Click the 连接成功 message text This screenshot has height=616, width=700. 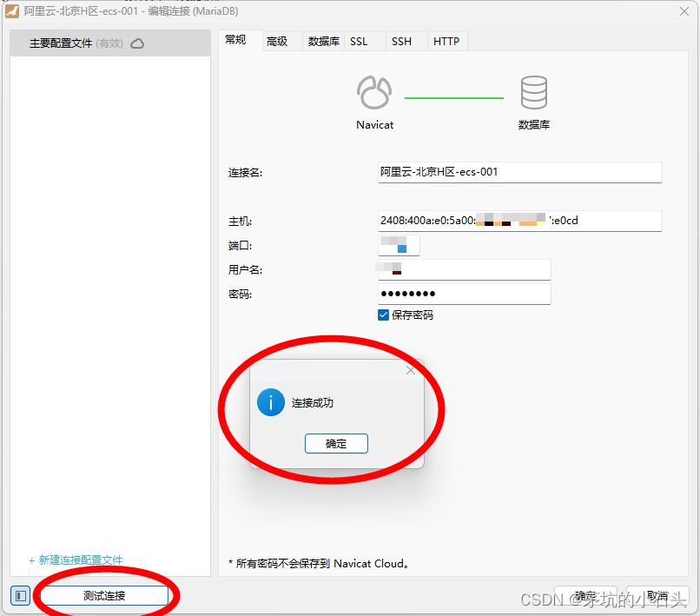313,402
